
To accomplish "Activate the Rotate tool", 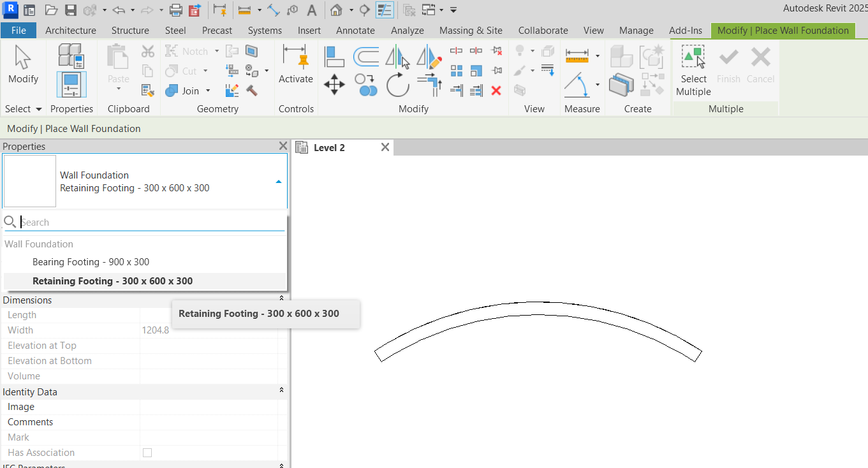I will [398, 84].
